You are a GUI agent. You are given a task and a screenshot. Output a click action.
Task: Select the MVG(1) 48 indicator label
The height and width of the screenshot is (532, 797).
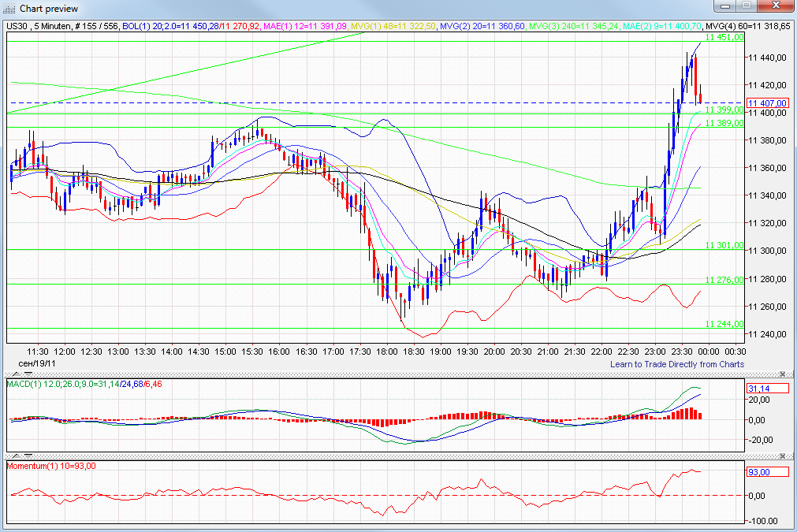tap(393, 26)
